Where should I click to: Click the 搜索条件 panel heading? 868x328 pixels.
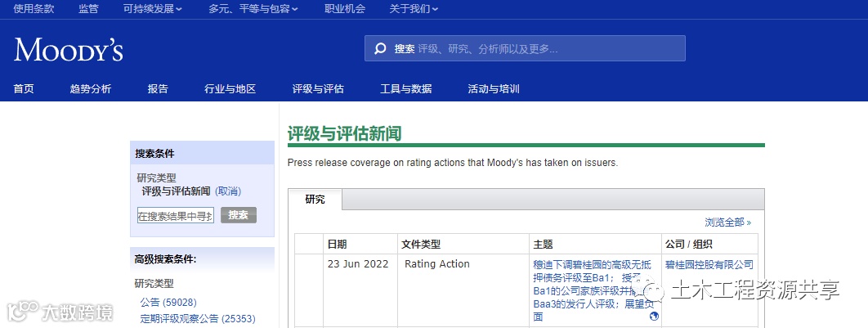pos(154,154)
